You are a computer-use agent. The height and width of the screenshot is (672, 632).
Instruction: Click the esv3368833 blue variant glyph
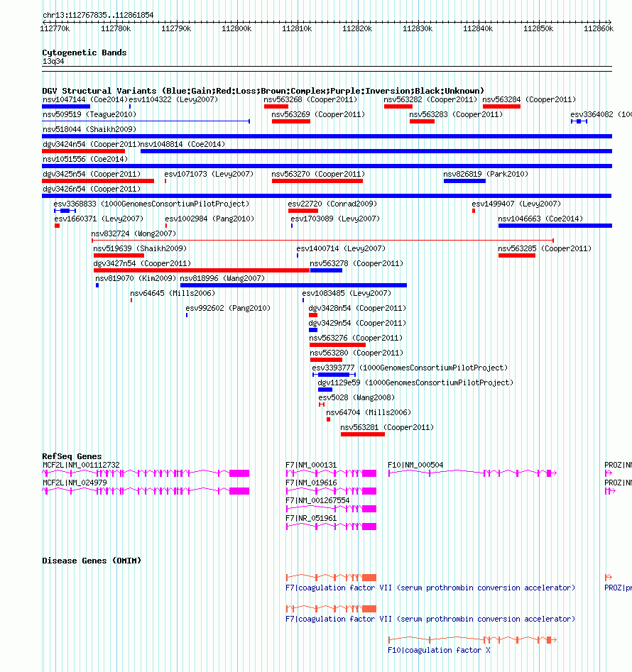[65, 211]
